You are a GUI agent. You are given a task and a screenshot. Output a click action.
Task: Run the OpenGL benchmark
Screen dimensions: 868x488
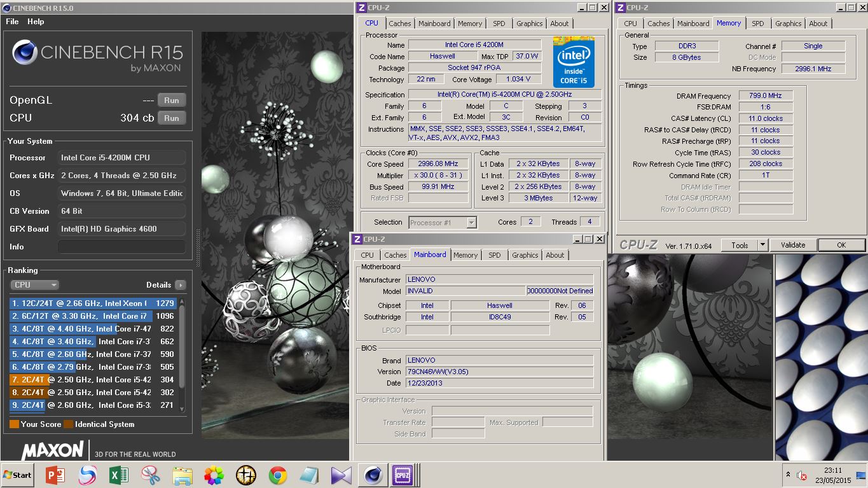[172, 100]
